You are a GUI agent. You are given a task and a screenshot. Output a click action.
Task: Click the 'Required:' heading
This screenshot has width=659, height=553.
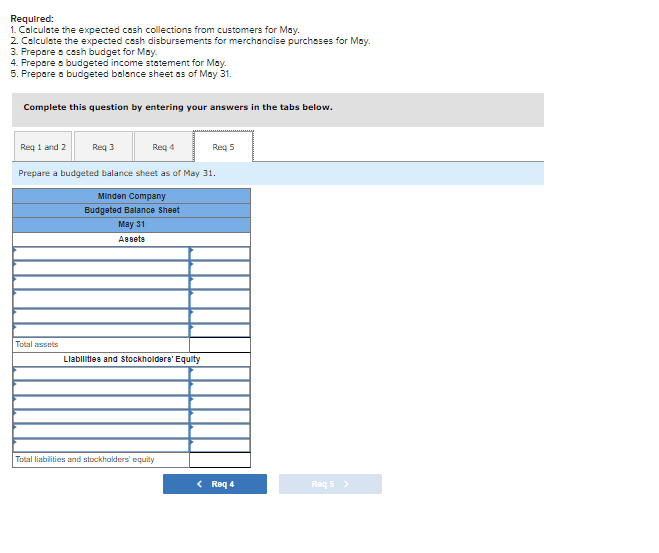tap(32, 19)
